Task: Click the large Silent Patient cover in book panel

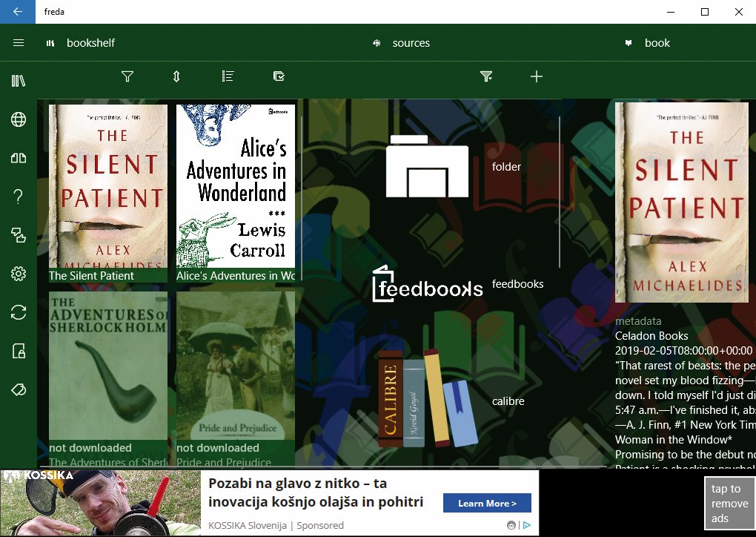Action: pyautogui.click(x=682, y=202)
